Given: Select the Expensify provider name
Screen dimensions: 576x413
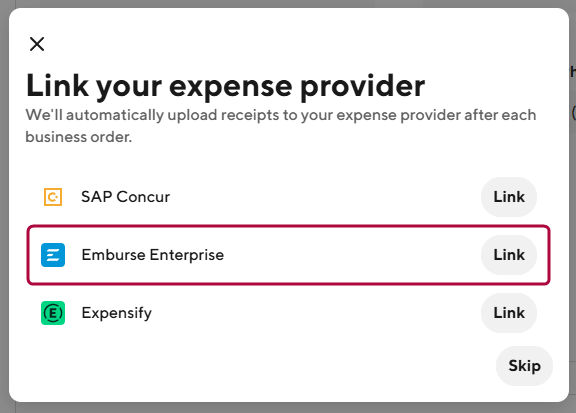Looking at the screenshot, I should click(x=116, y=313).
